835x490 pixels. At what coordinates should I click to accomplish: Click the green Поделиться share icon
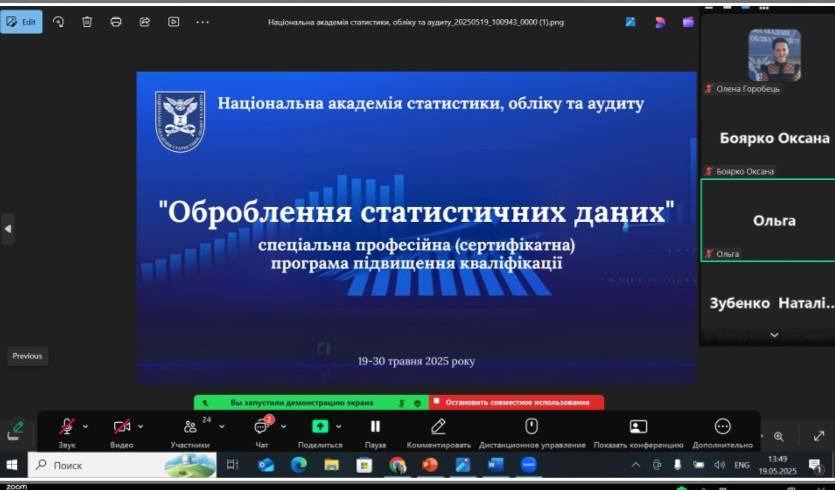tap(320, 426)
